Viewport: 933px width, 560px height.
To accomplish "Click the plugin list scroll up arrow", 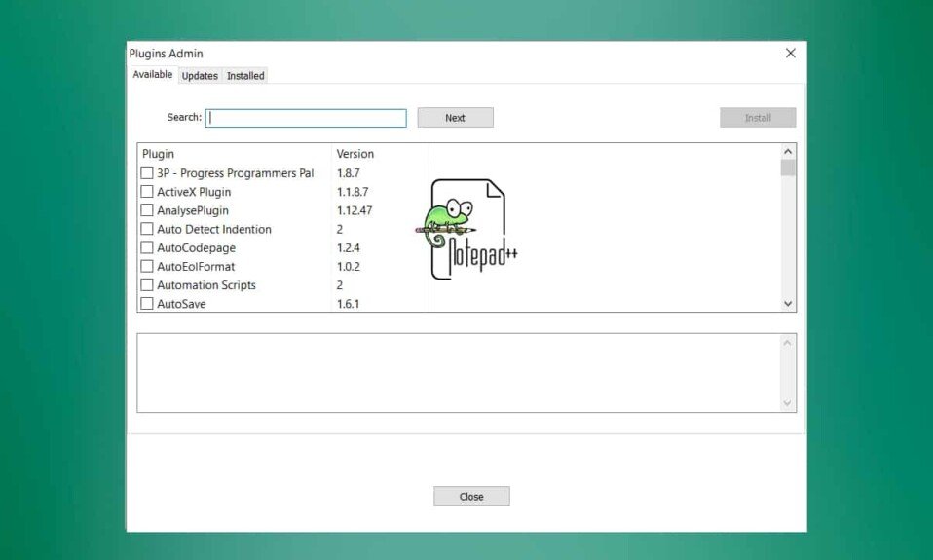I will tap(788, 152).
